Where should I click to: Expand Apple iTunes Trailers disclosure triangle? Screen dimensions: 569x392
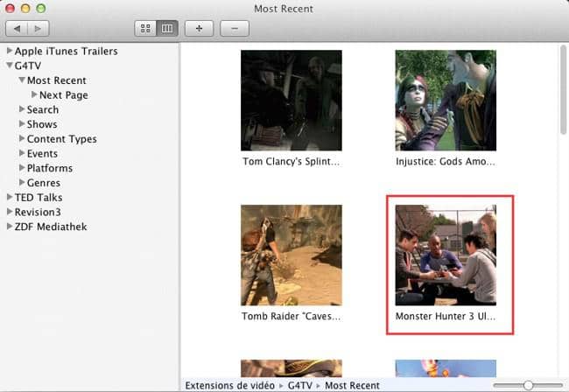click(10, 51)
